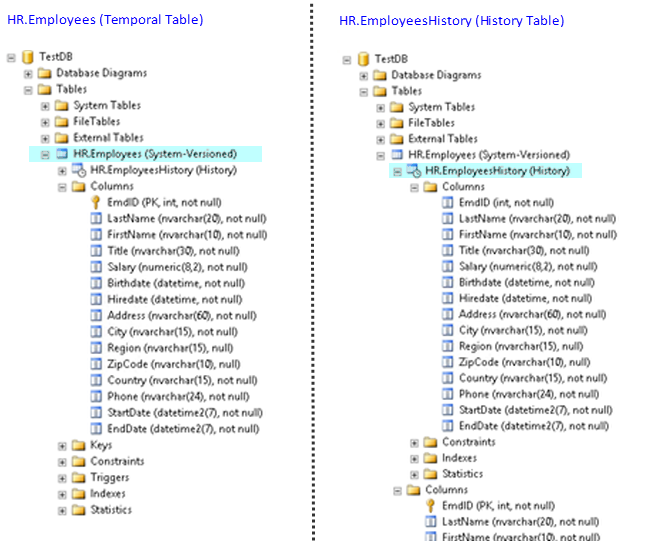Click the TestDB database icon in left tree
Image resolution: width=664 pixels, height=543 pixels.
[x=27, y=57]
